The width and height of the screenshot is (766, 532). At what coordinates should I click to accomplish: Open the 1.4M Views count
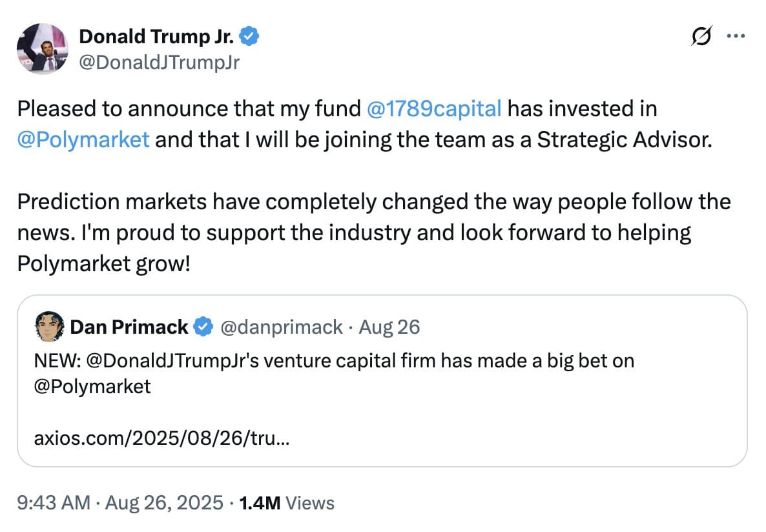(x=286, y=503)
